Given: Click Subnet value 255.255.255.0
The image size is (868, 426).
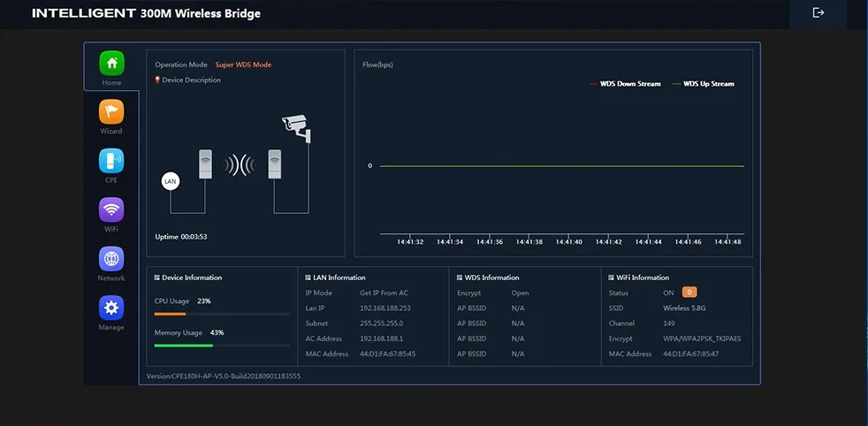Looking at the screenshot, I should [x=382, y=323].
